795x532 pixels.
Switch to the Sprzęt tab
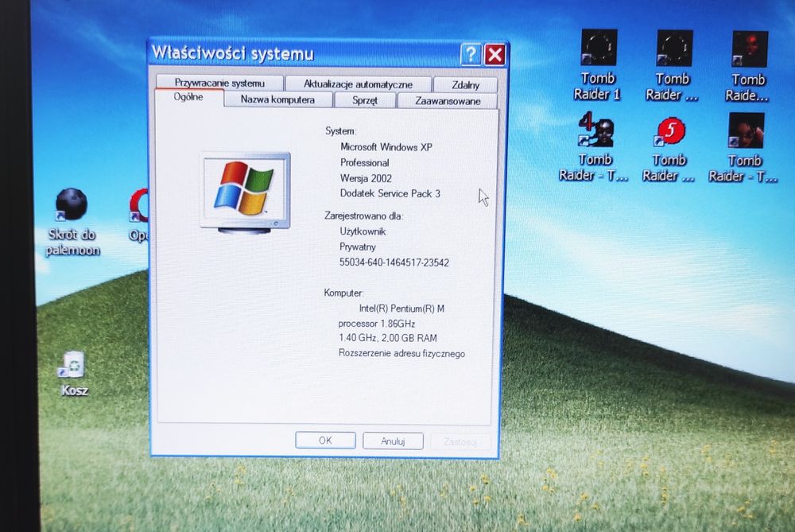(365, 100)
